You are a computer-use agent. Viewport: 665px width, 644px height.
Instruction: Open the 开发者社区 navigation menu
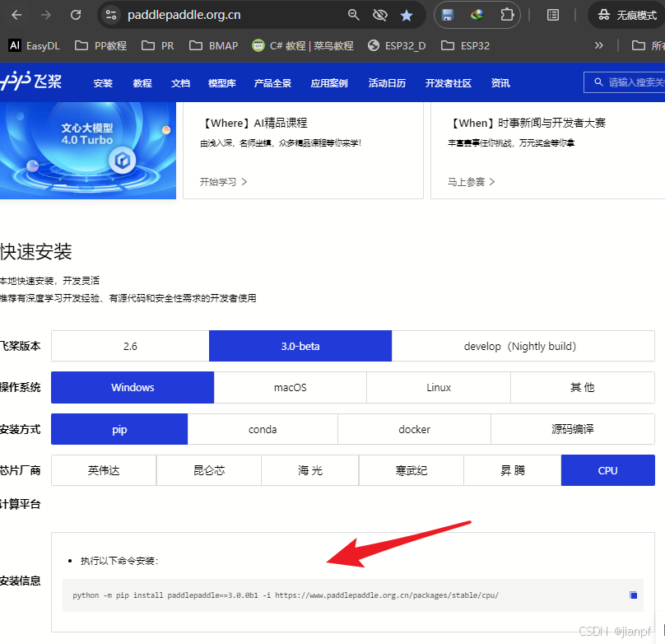tap(449, 83)
